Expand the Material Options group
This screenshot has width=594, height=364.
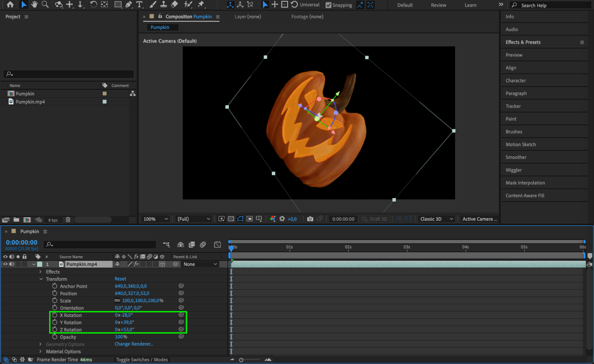tap(40, 351)
